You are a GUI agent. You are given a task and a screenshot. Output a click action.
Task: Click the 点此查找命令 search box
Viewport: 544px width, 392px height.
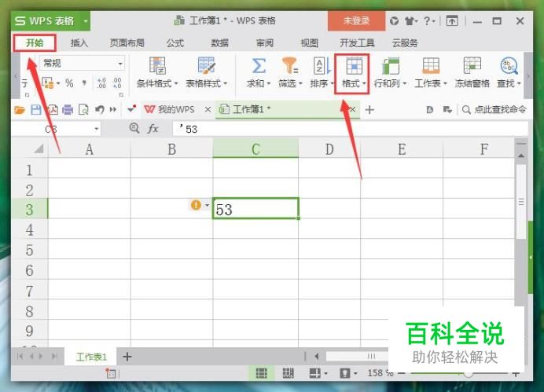click(x=494, y=109)
